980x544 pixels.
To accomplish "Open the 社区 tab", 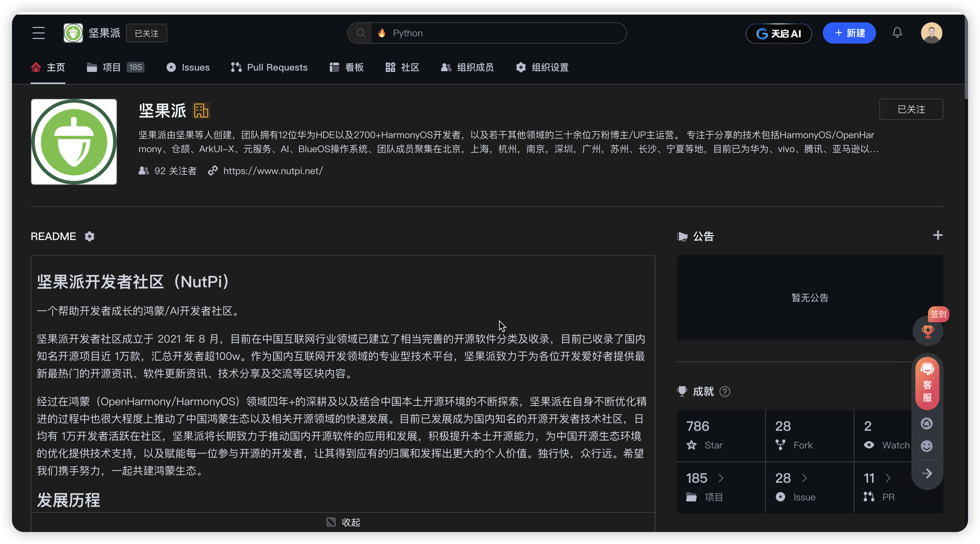I will tap(402, 67).
